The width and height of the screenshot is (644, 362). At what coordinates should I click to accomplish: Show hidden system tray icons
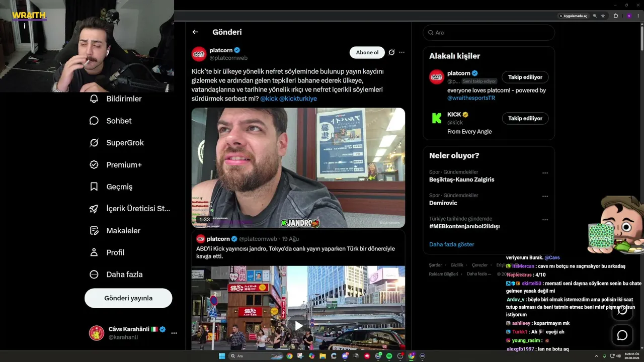click(x=597, y=356)
